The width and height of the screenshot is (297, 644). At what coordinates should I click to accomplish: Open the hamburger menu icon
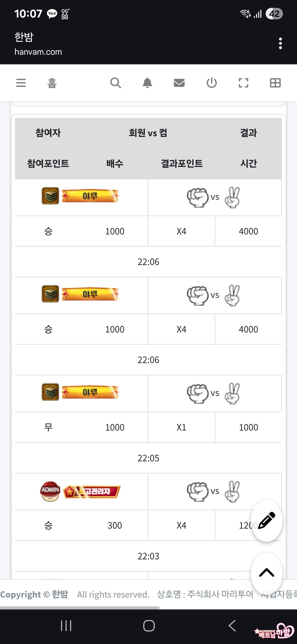[x=21, y=83]
